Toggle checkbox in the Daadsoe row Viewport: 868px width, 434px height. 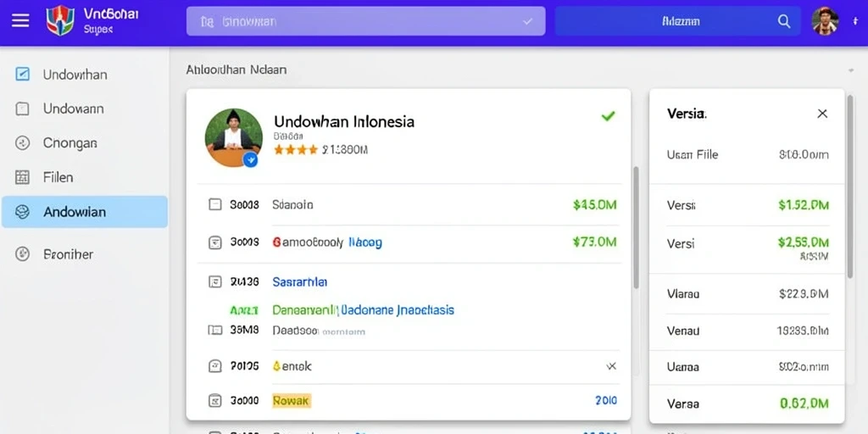coord(214,330)
